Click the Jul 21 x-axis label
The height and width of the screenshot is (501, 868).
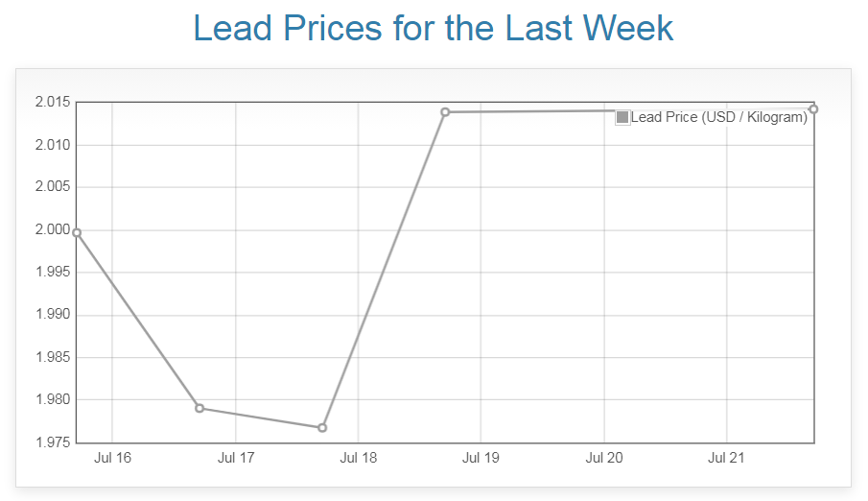tap(726, 459)
